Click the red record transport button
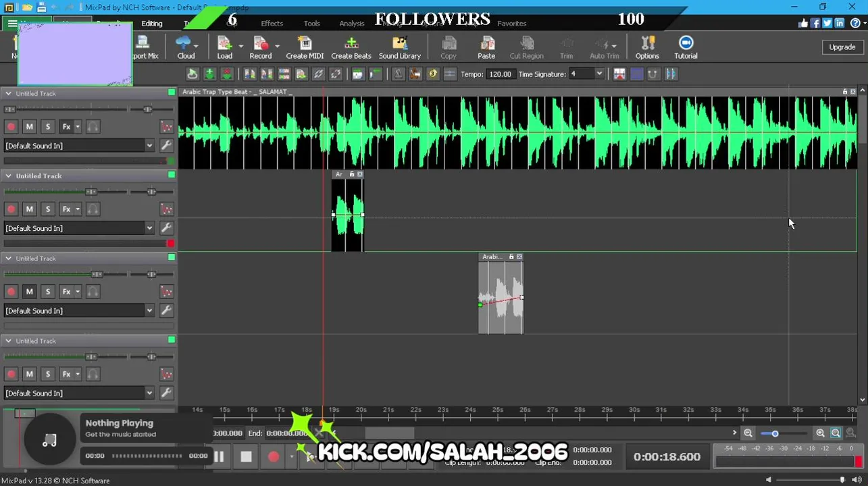 pyautogui.click(x=273, y=457)
